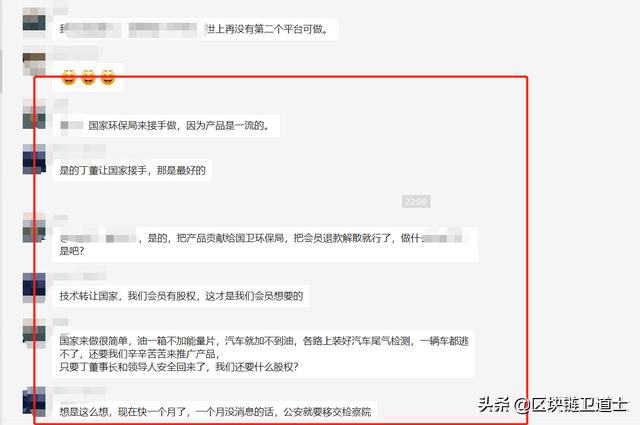Click blurred sender name above '是的丁董' message
Image resolution: width=640 pixels, height=425 pixels.
80,148
